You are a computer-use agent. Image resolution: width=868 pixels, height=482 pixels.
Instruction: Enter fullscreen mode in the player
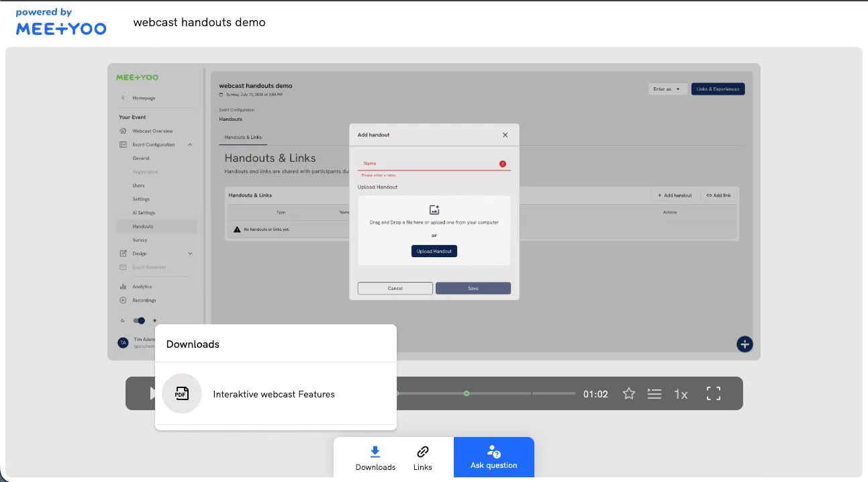[x=714, y=394]
